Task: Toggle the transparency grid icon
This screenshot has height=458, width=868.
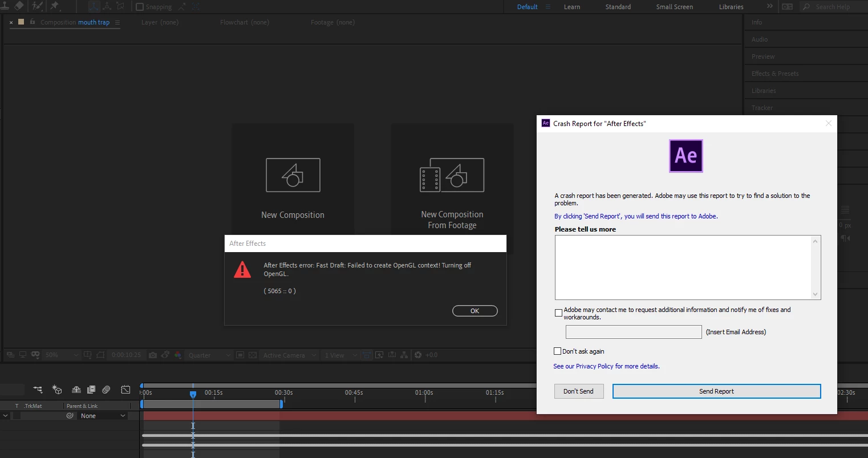Action: click(253, 355)
